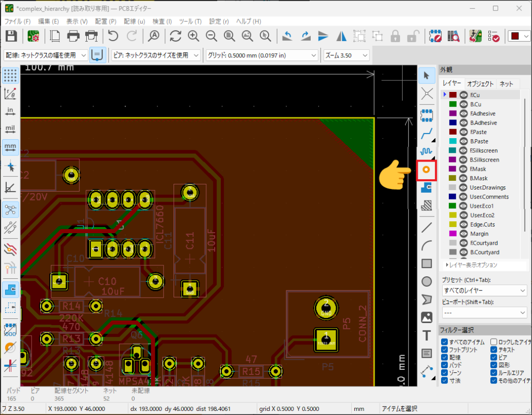
Task: Click the Lock icon in toolbar
Action: click(x=395, y=36)
